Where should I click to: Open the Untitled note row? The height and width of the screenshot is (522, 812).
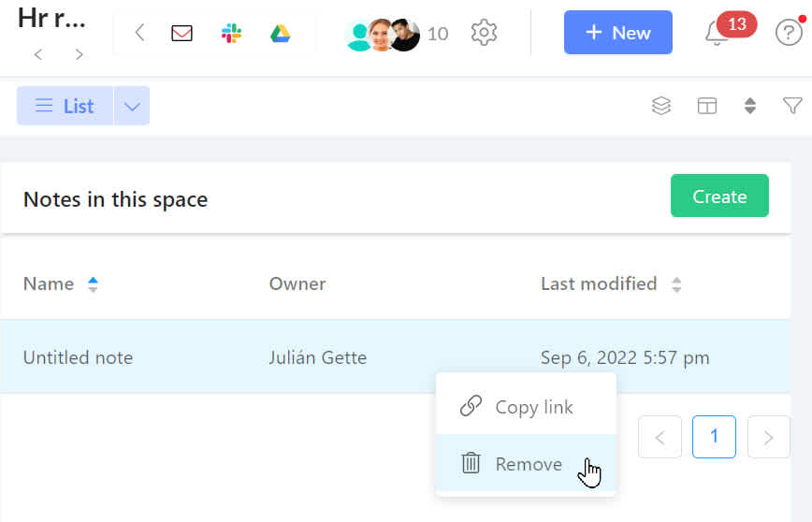click(395, 356)
